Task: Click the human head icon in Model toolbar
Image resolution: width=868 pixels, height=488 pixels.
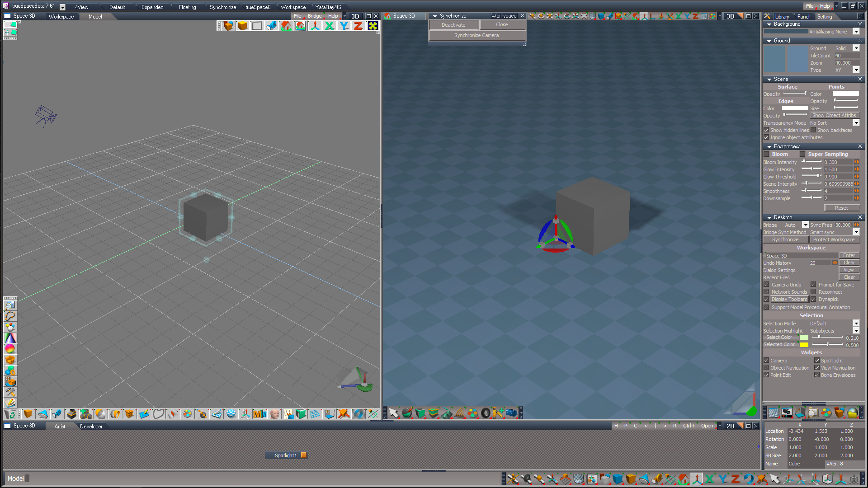Action: point(274,414)
